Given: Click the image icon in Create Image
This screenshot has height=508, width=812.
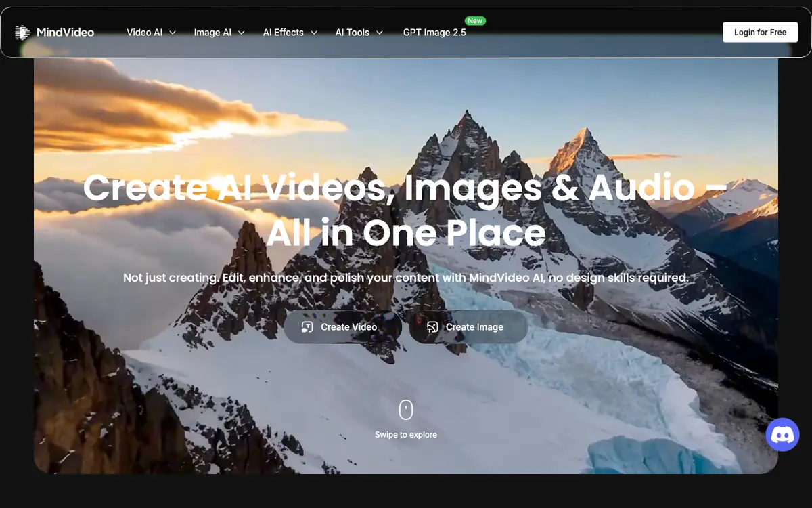Looking at the screenshot, I should click(x=432, y=327).
